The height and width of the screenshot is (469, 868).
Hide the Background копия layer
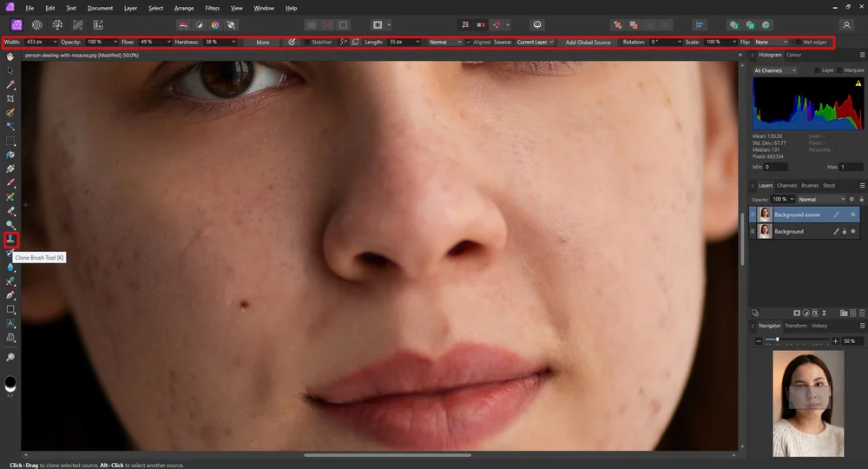(x=853, y=215)
